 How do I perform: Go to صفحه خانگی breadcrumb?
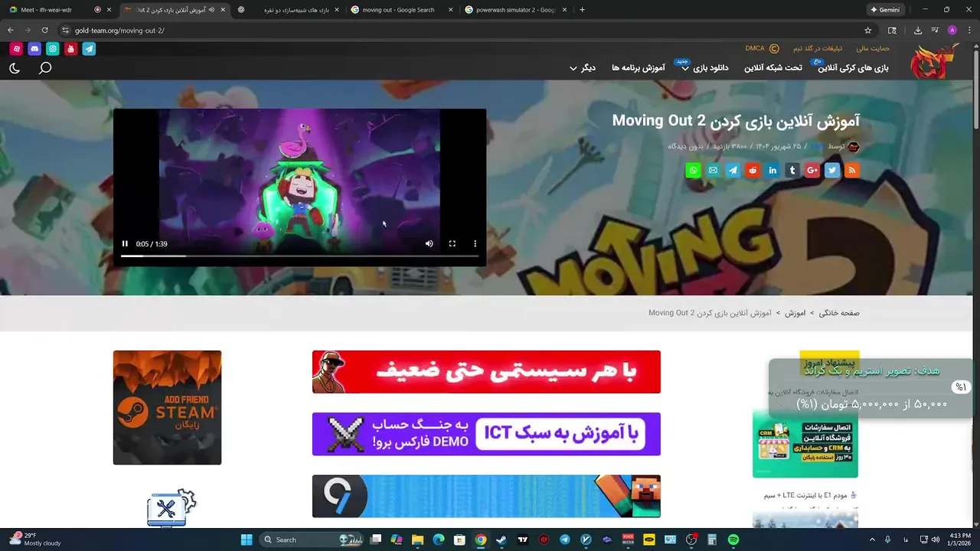(x=839, y=313)
